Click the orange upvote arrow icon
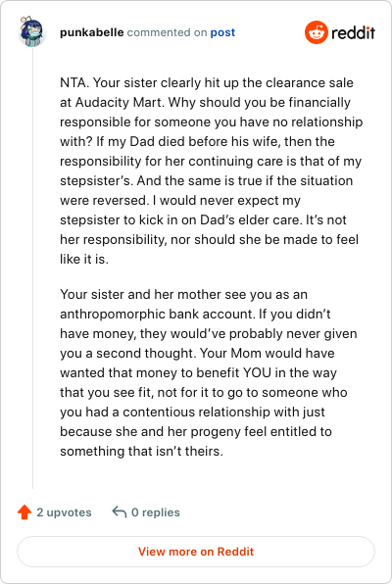 [x=24, y=511]
